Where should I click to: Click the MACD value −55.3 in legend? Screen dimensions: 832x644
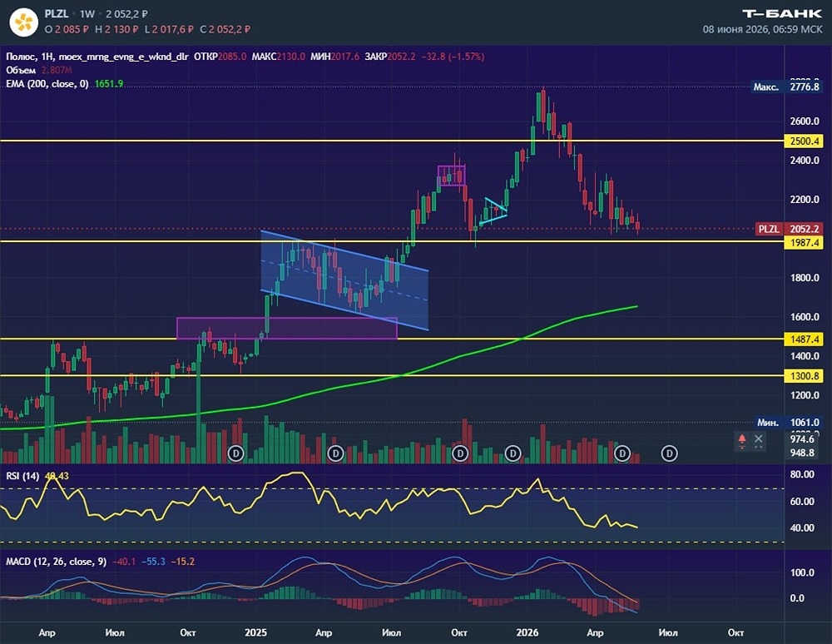[153, 562]
